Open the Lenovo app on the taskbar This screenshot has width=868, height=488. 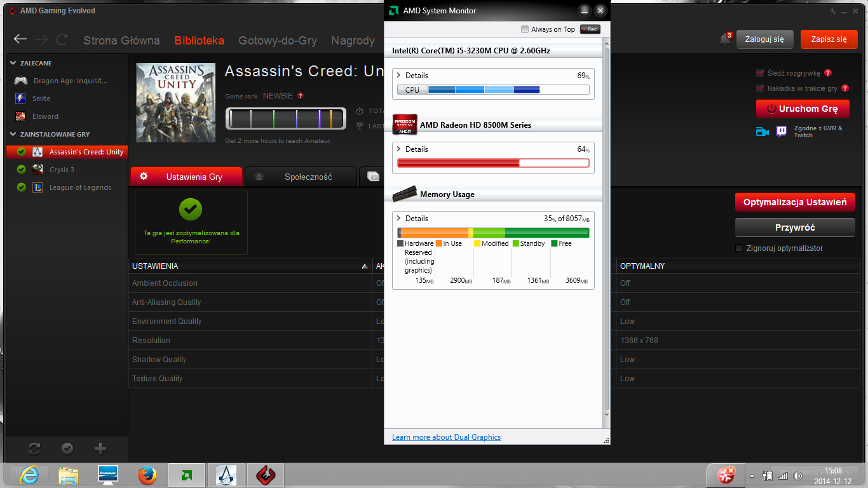pos(108,474)
